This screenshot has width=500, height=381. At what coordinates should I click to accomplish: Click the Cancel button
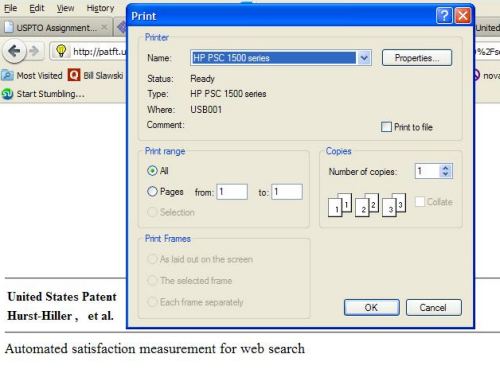434,307
